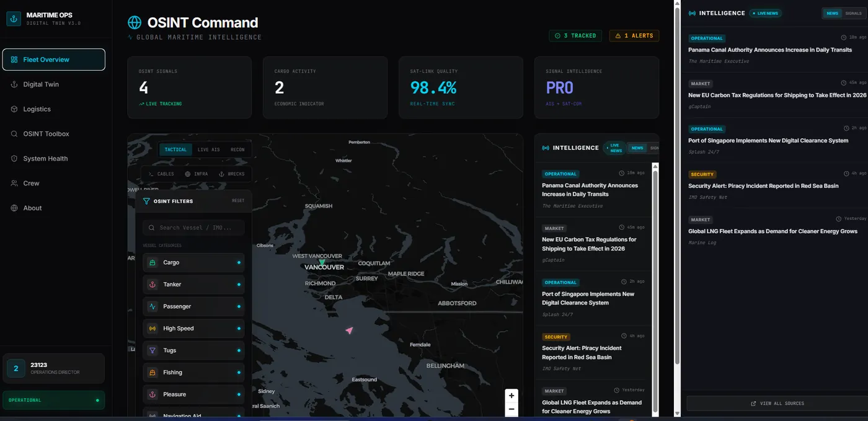Toggle the Fishing vessel category filter
Image resolution: width=868 pixels, height=421 pixels.
pyautogui.click(x=193, y=373)
